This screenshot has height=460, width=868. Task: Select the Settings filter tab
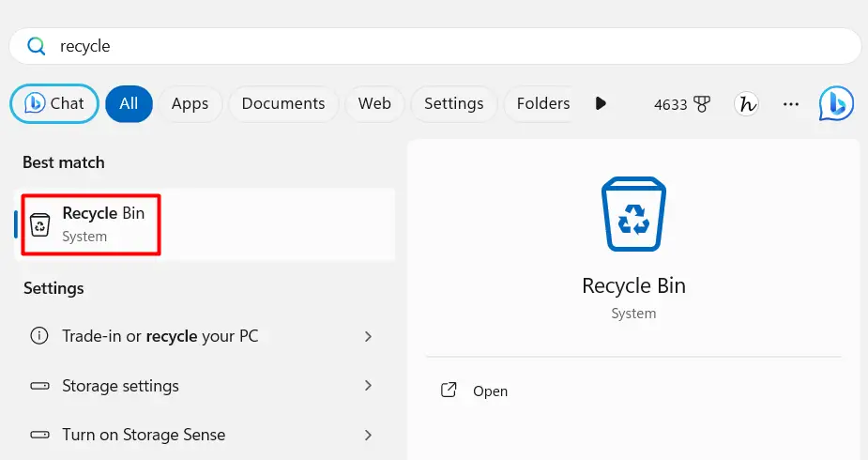(x=453, y=103)
